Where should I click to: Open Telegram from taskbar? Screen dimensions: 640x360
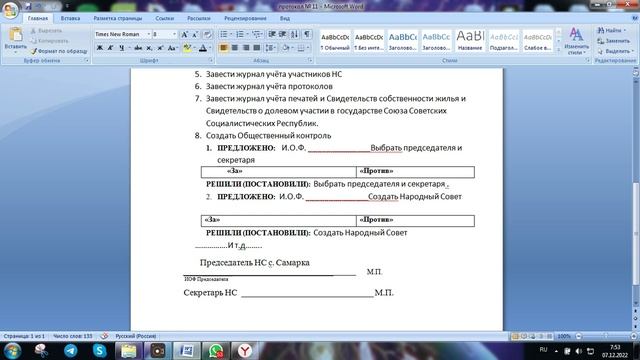[70, 351]
